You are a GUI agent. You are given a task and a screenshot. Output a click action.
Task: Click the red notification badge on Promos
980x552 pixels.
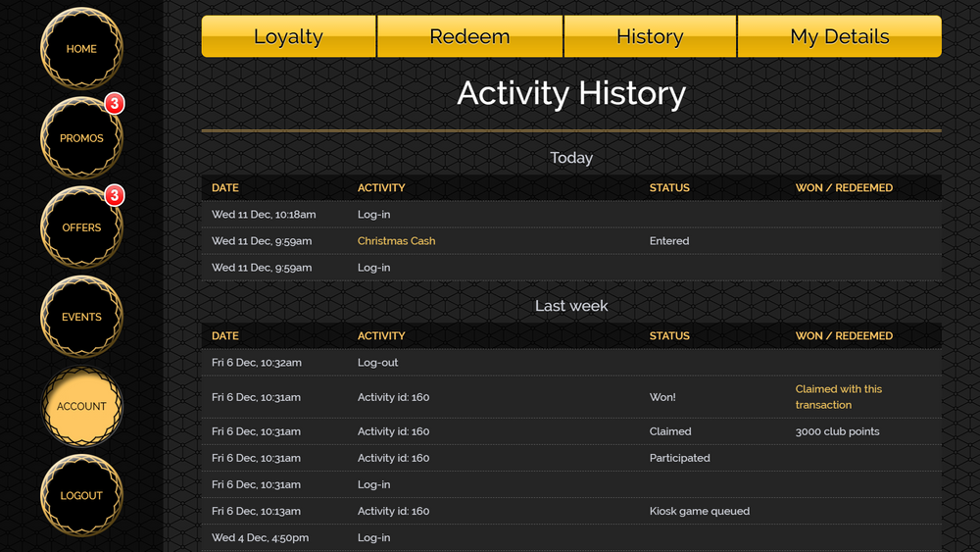[115, 104]
